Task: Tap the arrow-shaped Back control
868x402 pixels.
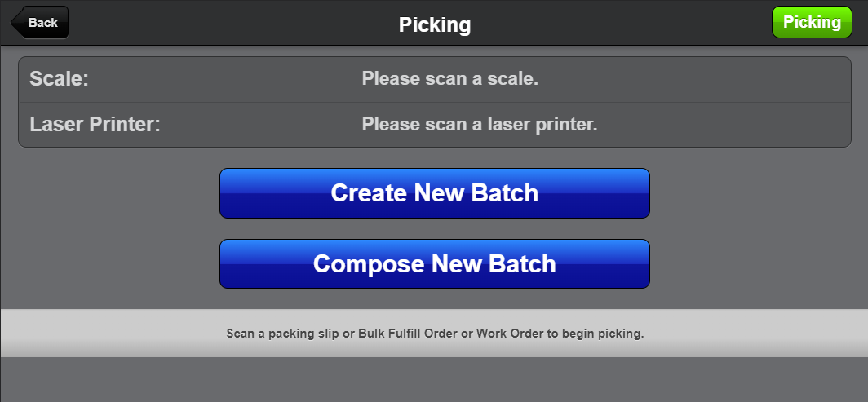Action: pyautogui.click(x=40, y=23)
